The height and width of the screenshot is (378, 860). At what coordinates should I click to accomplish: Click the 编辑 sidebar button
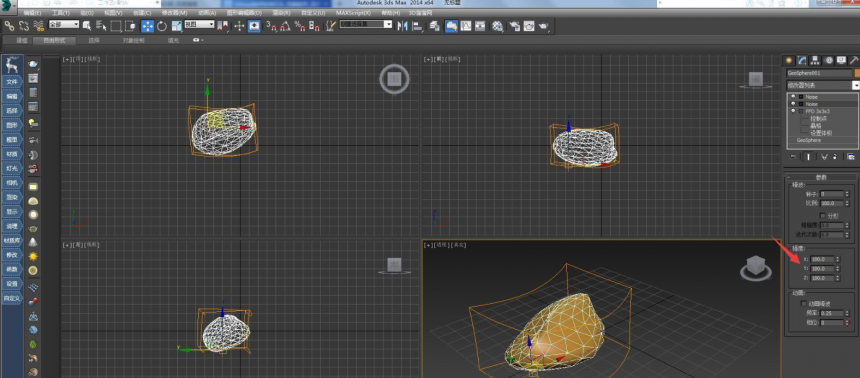(12, 96)
